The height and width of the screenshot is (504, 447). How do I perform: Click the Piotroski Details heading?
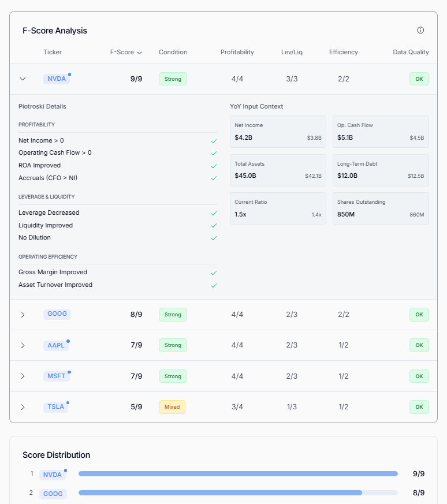coord(42,106)
